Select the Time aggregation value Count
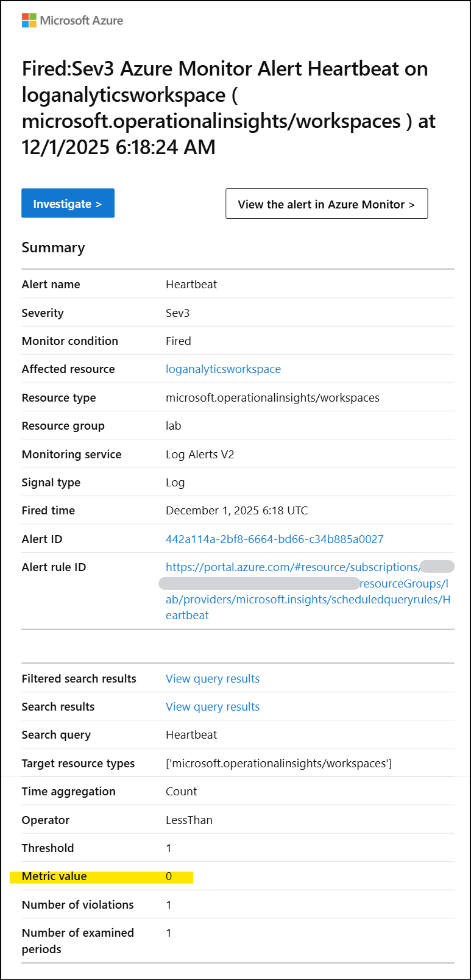Screen dimensions: 471x980 181,792
